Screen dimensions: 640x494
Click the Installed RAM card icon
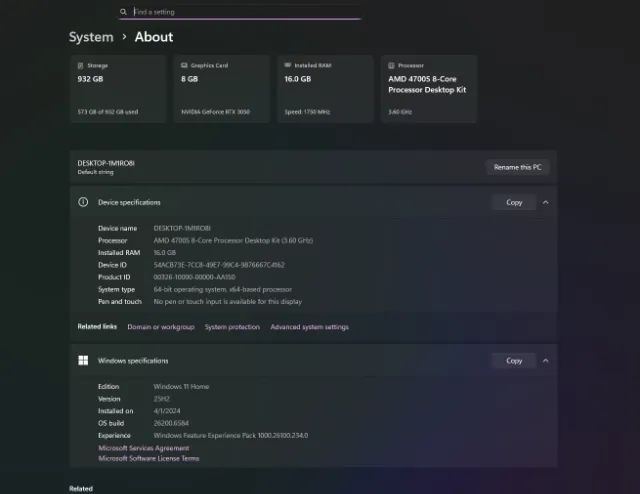click(x=288, y=65)
